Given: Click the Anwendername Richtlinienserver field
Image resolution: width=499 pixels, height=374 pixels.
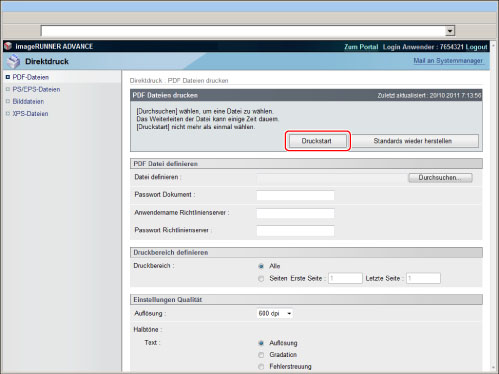Looking at the screenshot, I should click(295, 213).
